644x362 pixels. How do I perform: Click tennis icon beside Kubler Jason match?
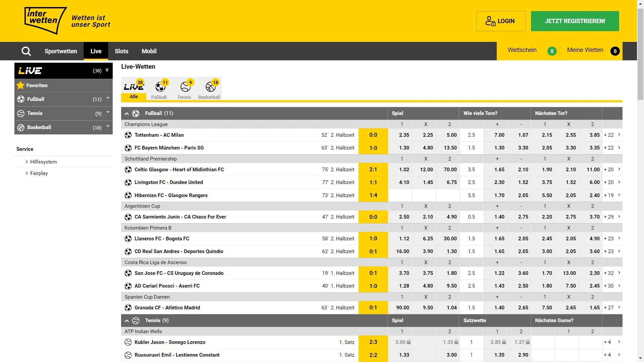pos(128,342)
